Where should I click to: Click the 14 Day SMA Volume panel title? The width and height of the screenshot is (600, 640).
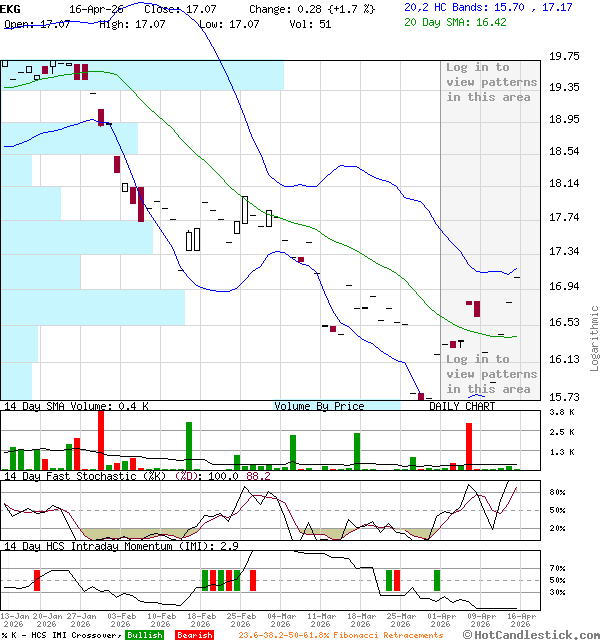click(76, 406)
